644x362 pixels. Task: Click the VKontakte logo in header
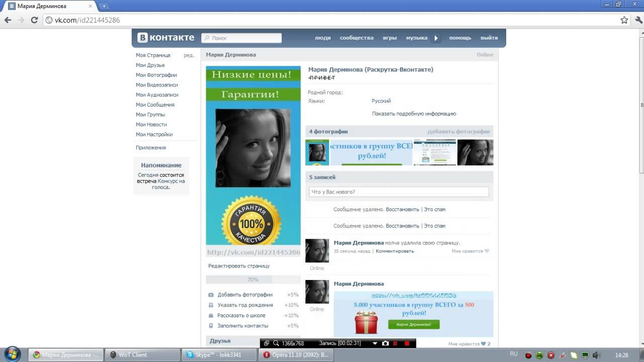(x=166, y=38)
